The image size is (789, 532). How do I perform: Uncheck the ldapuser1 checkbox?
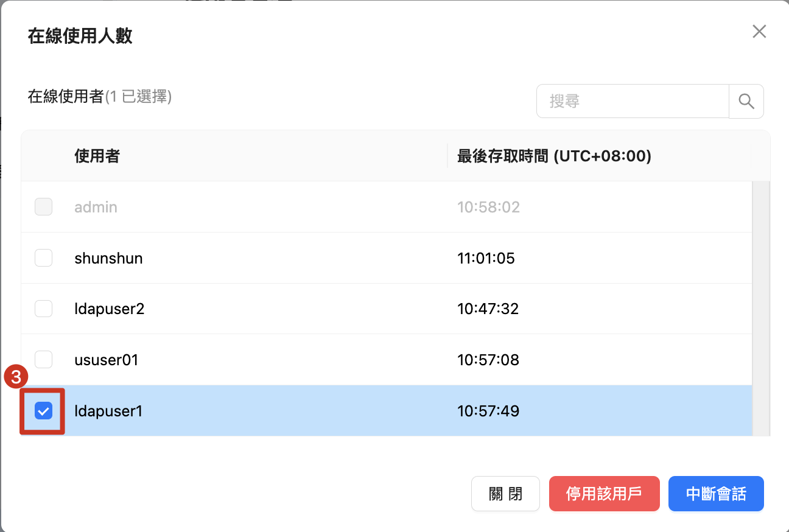coord(43,411)
